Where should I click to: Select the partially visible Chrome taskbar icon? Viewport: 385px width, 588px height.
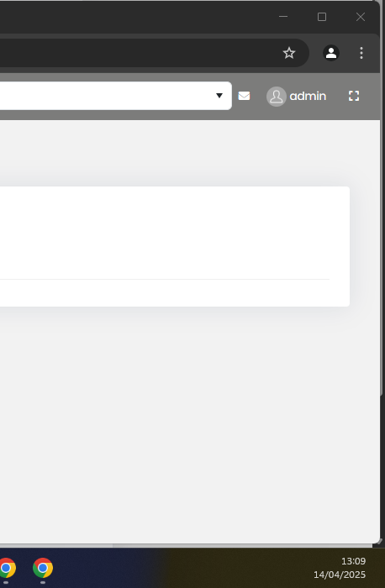(7, 568)
